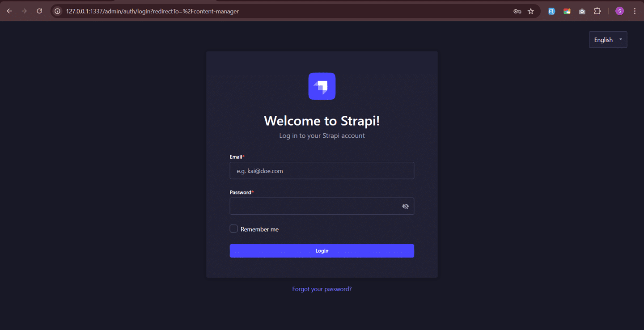Click the Email input field
The width and height of the screenshot is (644, 330).
click(x=322, y=170)
